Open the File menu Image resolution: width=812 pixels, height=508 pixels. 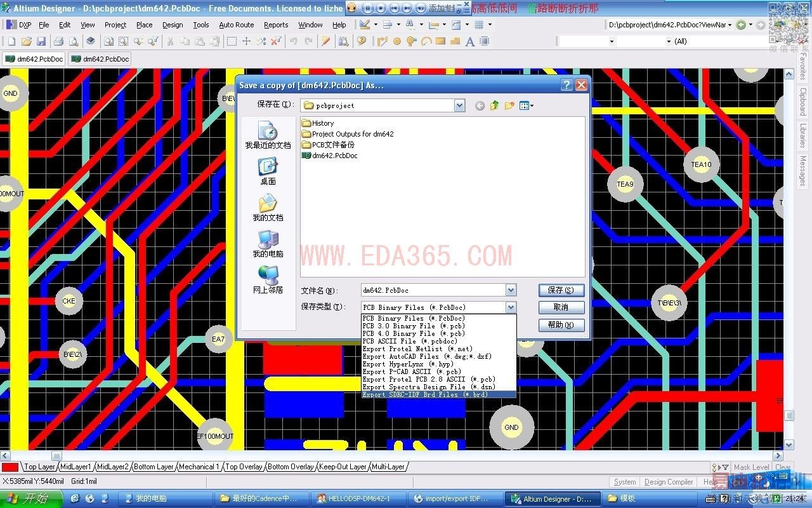tap(44, 25)
